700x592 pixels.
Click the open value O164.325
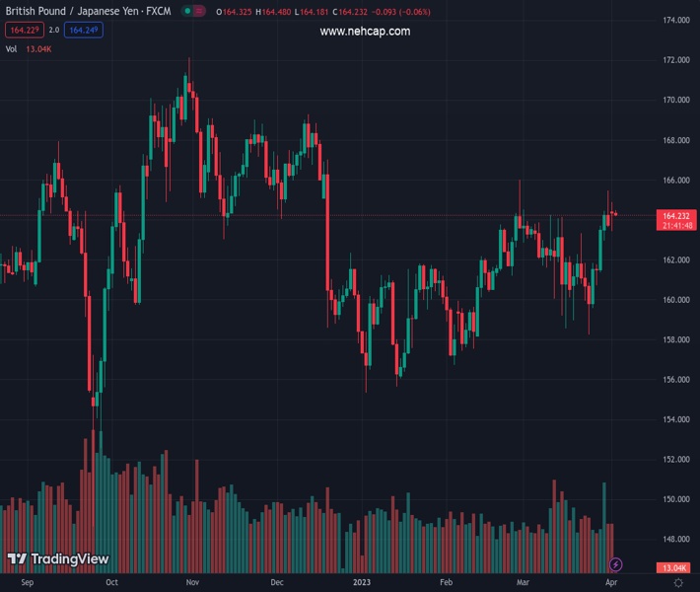click(234, 12)
